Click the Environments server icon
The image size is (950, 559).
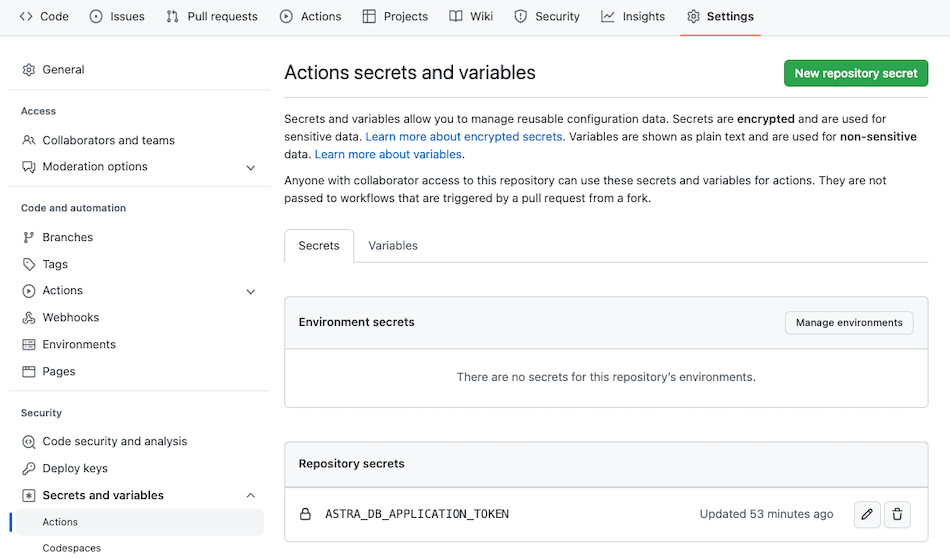[x=28, y=345]
